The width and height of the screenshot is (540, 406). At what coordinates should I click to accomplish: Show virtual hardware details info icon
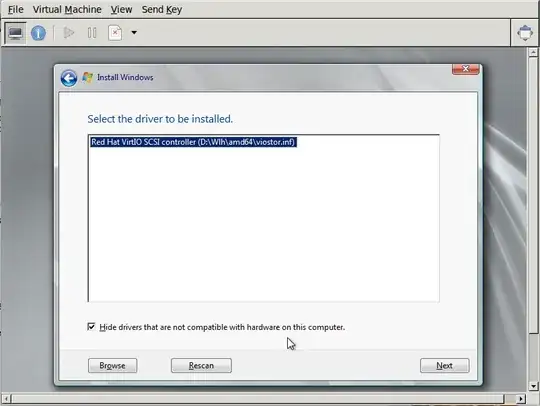click(x=38, y=33)
